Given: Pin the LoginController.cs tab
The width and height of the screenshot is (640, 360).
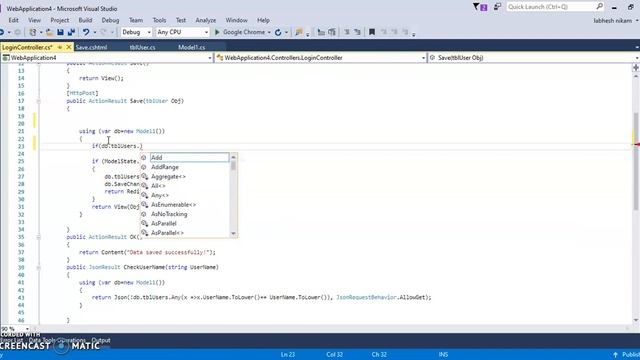Looking at the screenshot, I should [60, 47].
